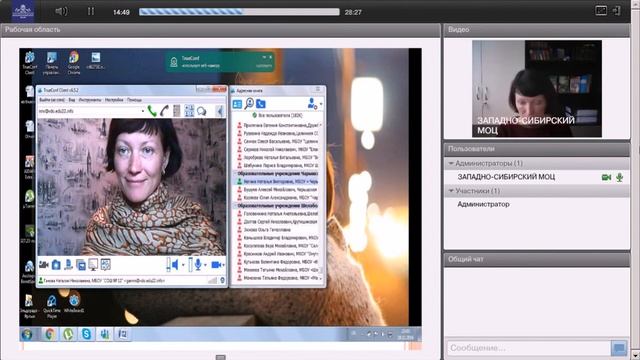Open the Инструменты menu in TrueConf

(x=90, y=100)
